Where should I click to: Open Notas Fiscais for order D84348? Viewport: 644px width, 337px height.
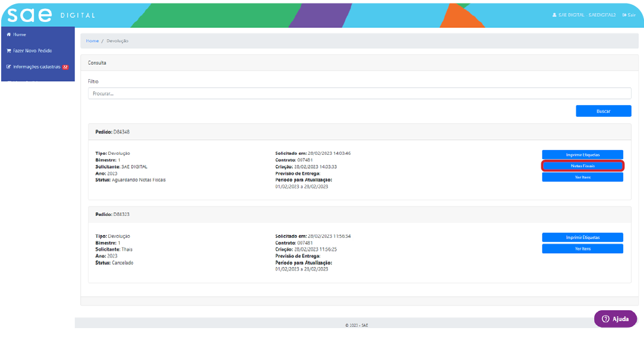tap(582, 166)
